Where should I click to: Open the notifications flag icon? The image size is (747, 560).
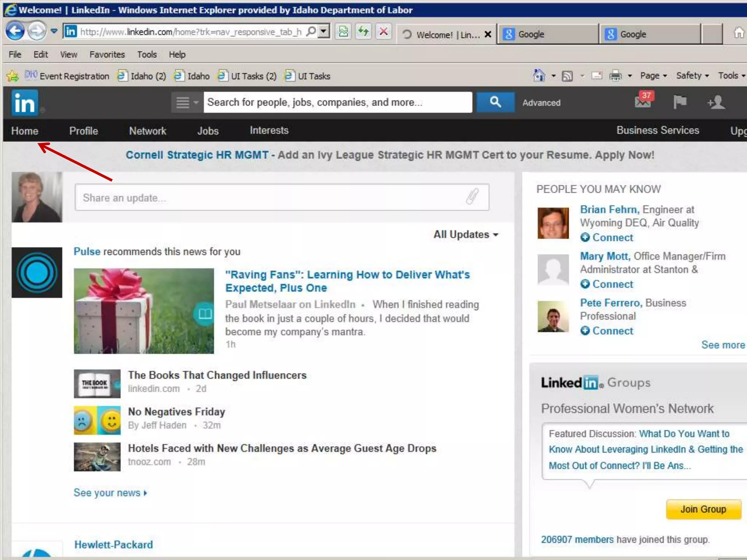(x=680, y=102)
